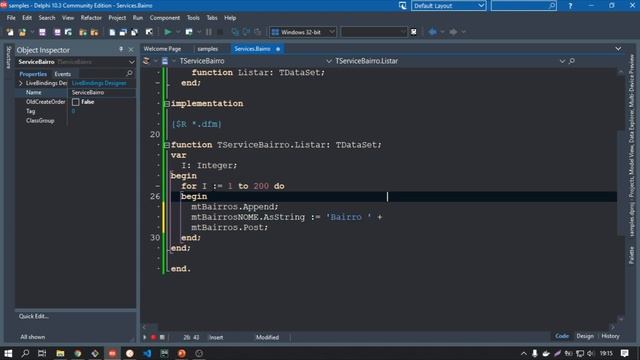
Task: Switch to the Events tab in Object Inspector
Action: point(62,74)
